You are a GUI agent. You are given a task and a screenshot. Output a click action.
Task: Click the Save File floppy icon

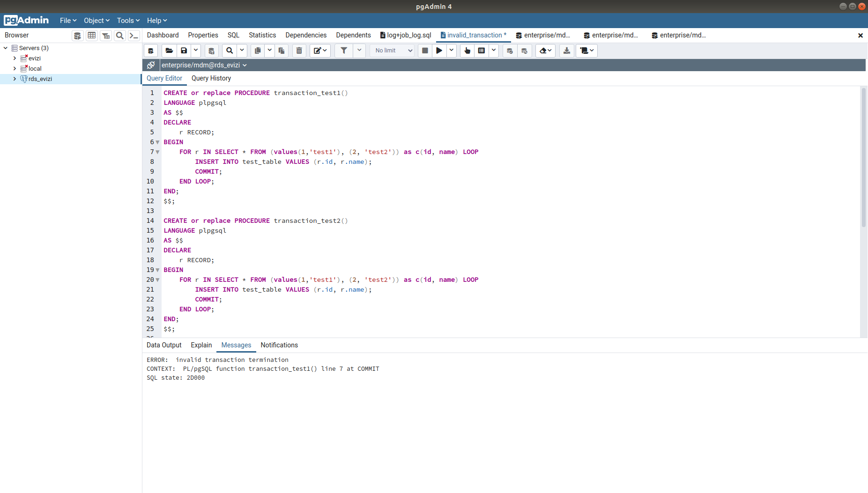[184, 51]
